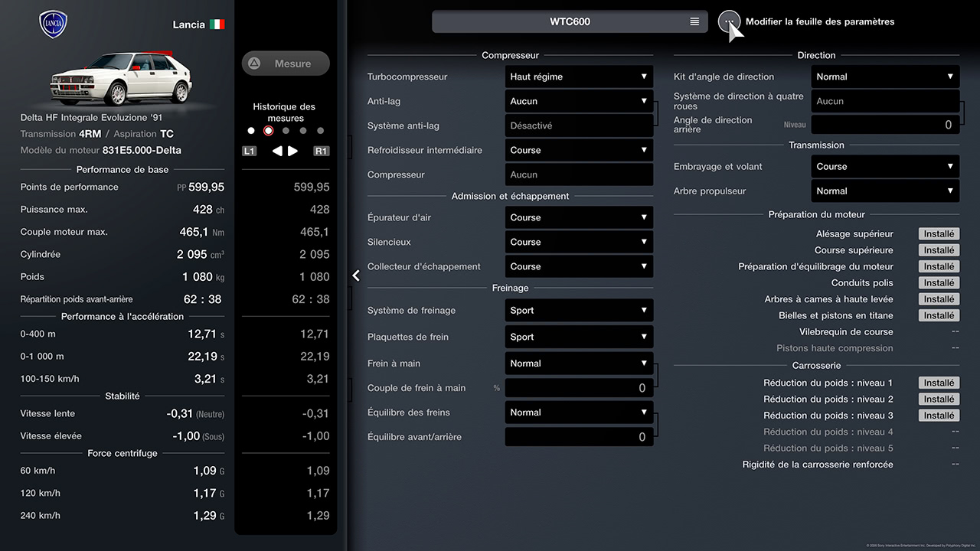This screenshot has height=551, width=980.
Task: Click the Italian flag icon
Action: click(217, 24)
